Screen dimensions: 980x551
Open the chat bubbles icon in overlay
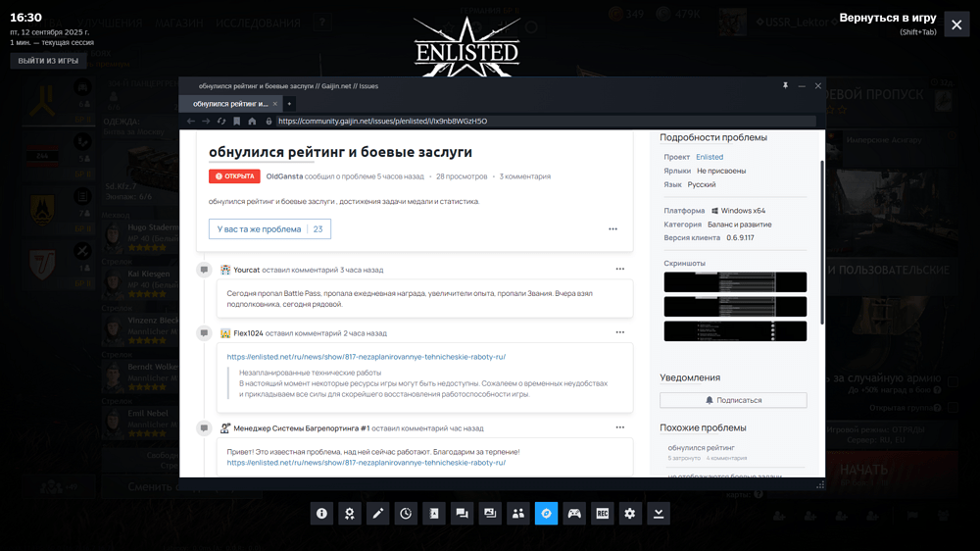point(462,514)
